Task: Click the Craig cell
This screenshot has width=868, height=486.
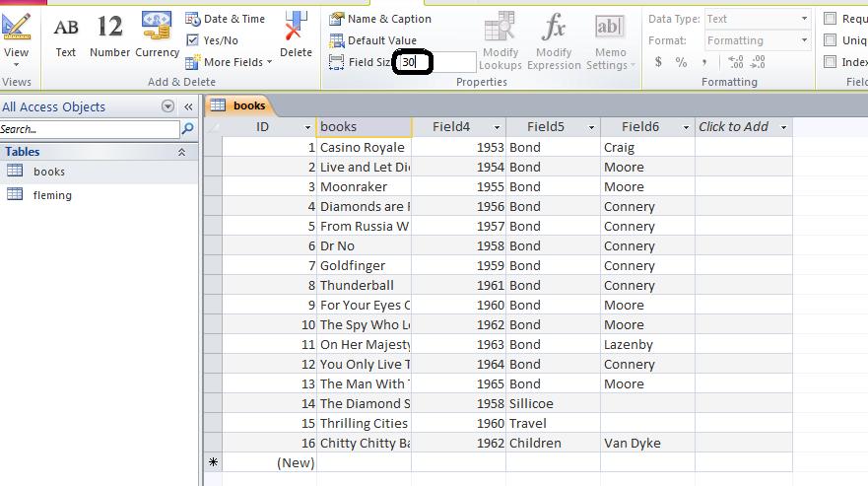Action: tap(647, 148)
